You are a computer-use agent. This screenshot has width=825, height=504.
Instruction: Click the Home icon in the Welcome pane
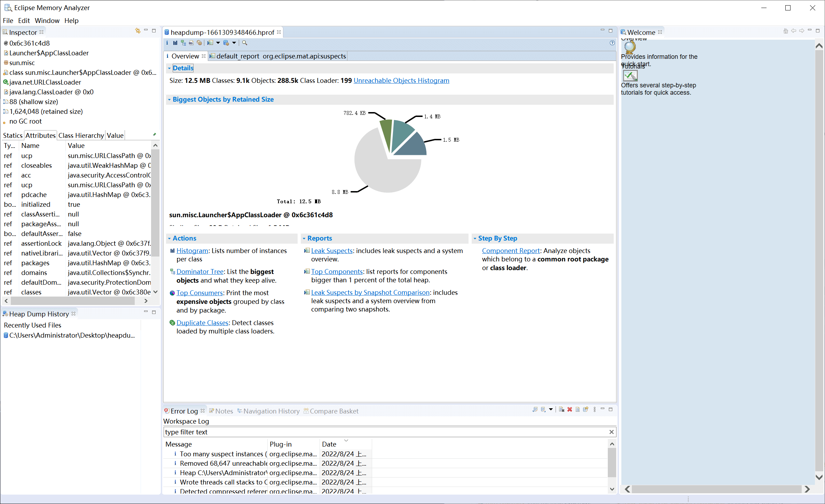pos(786,31)
